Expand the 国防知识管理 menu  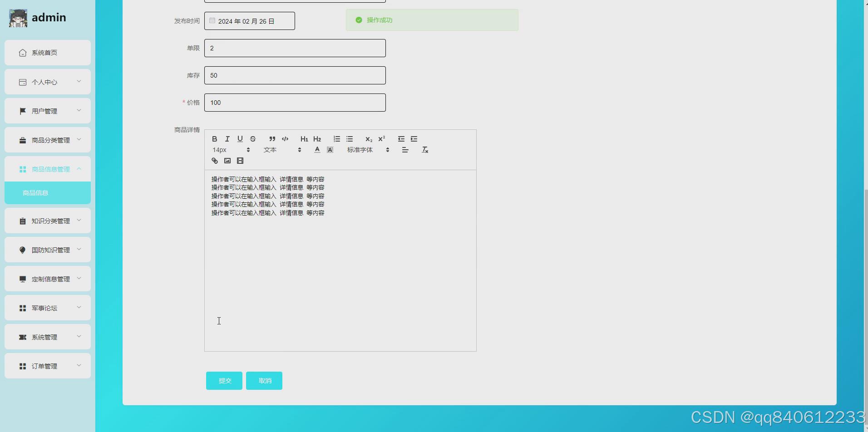(x=48, y=250)
